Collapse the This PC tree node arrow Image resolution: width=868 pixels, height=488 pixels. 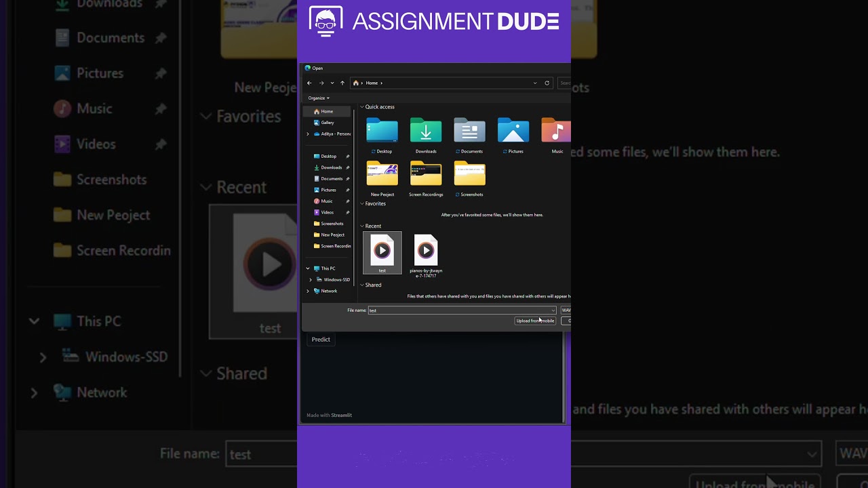click(x=308, y=268)
